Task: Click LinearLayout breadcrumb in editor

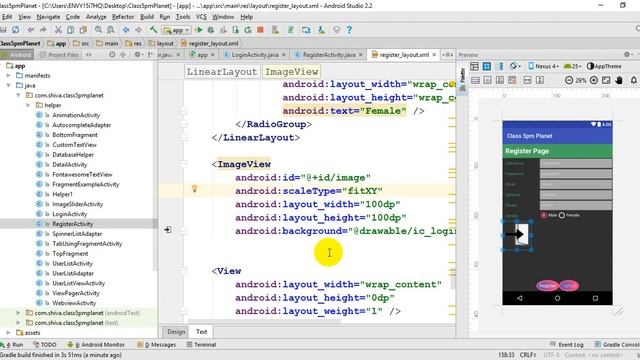Action: click(x=222, y=72)
